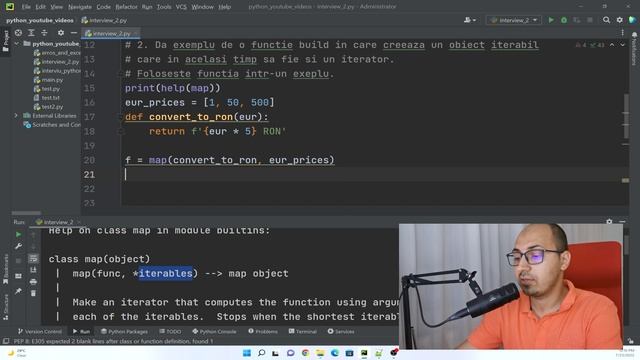
Task: Hide the Project panel with minus icon
Action: [x=74, y=33]
